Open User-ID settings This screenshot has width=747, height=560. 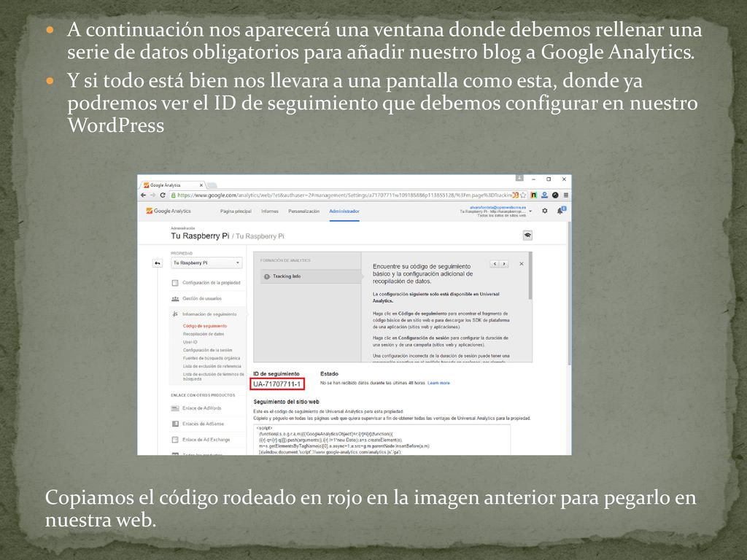tap(190, 343)
